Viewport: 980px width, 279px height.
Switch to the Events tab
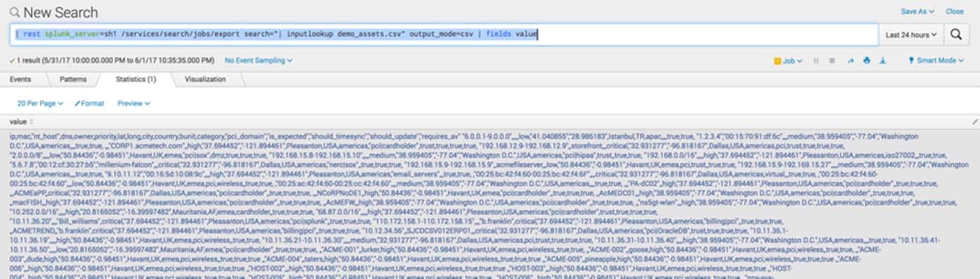click(x=20, y=79)
